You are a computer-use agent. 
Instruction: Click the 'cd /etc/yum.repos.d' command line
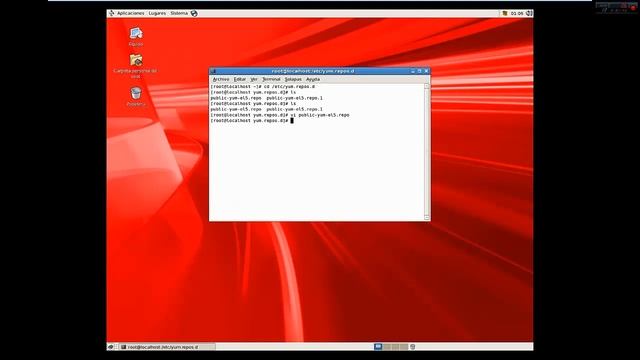[263, 87]
